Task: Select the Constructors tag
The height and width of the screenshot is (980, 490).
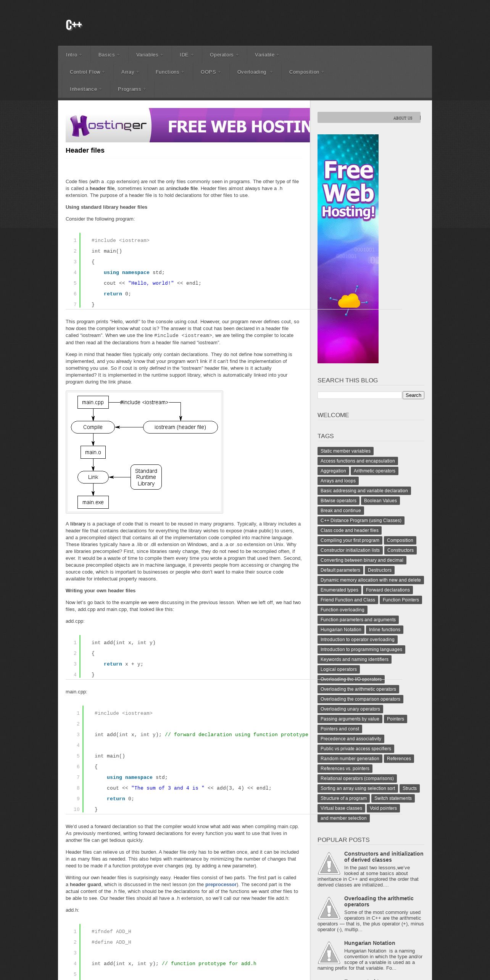Action: (400, 550)
